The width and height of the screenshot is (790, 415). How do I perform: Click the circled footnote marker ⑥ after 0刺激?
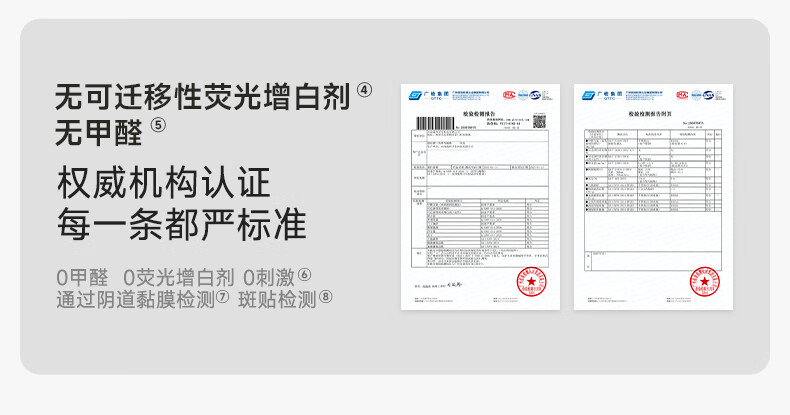(x=304, y=274)
